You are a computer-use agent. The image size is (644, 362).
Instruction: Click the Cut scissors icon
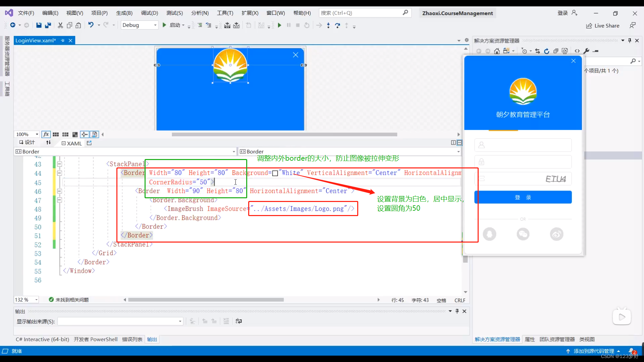[60, 25]
